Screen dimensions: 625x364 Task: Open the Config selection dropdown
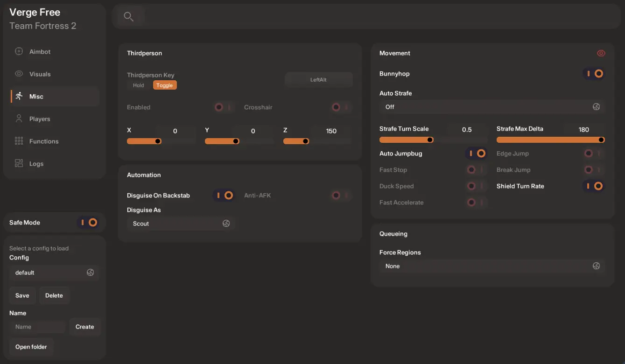click(54, 273)
